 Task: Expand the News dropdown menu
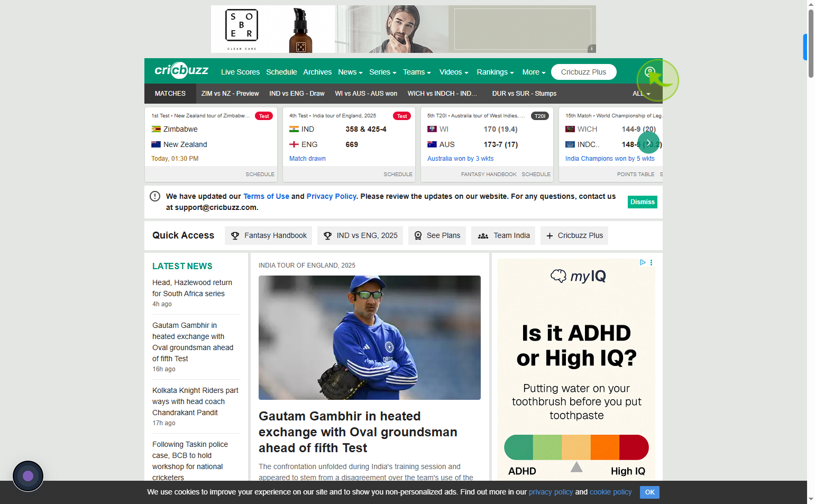point(350,72)
